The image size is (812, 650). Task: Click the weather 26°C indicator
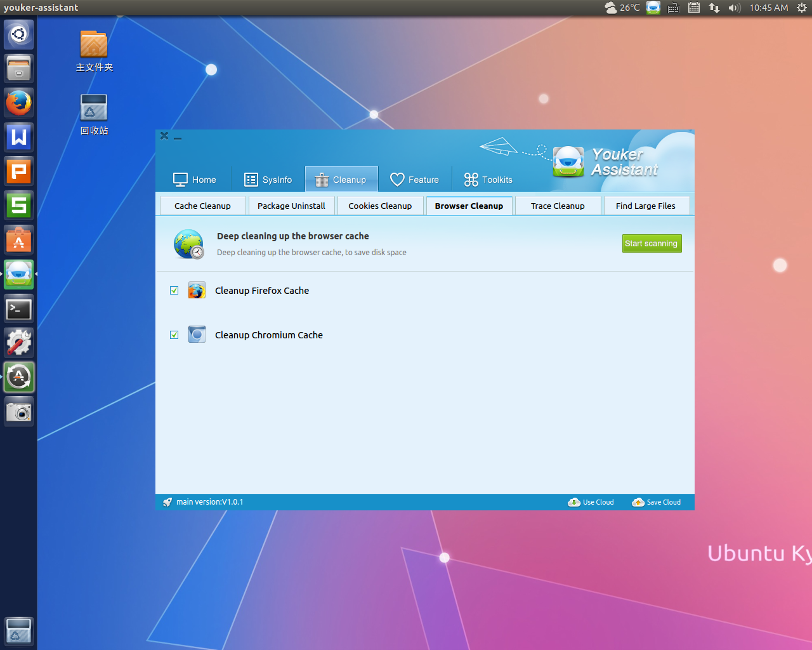click(x=622, y=8)
